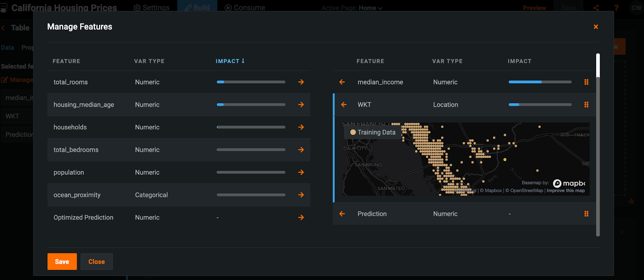Add total_bedrooms feature with its arrow
This screenshot has height=280, width=644.
pyautogui.click(x=301, y=149)
